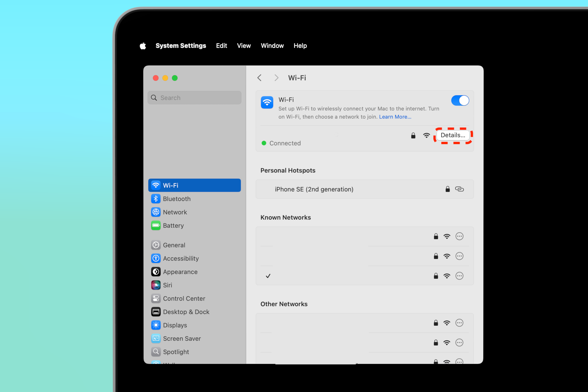Open Accessibility settings in the sidebar
Image resolution: width=588 pixels, height=392 pixels.
tap(194, 259)
